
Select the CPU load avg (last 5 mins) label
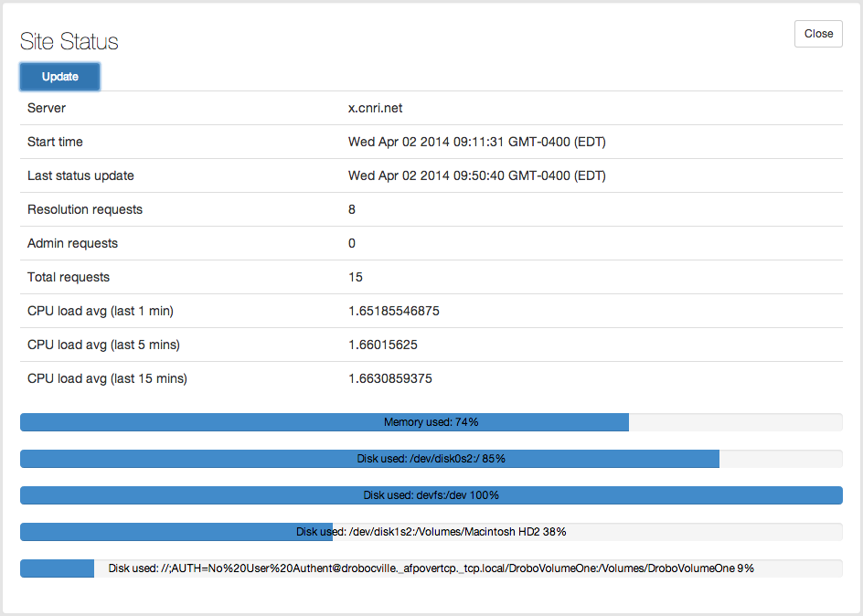pos(104,345)
